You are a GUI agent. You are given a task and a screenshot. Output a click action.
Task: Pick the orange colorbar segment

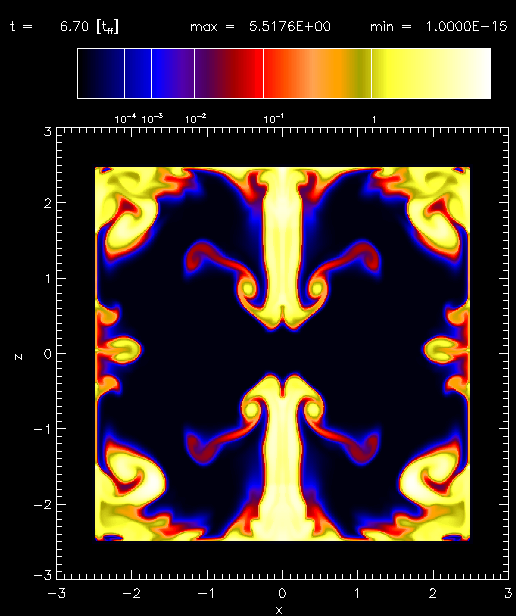pos(318,73)
